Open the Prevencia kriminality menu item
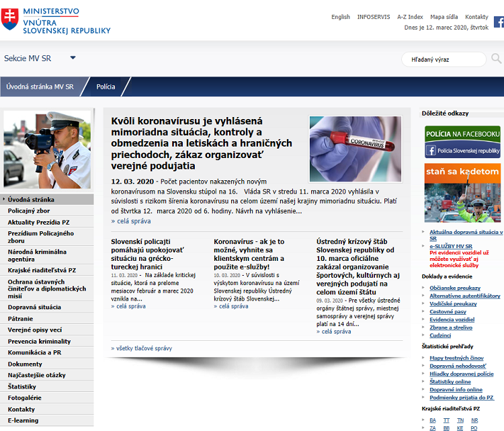 [39, 341]
